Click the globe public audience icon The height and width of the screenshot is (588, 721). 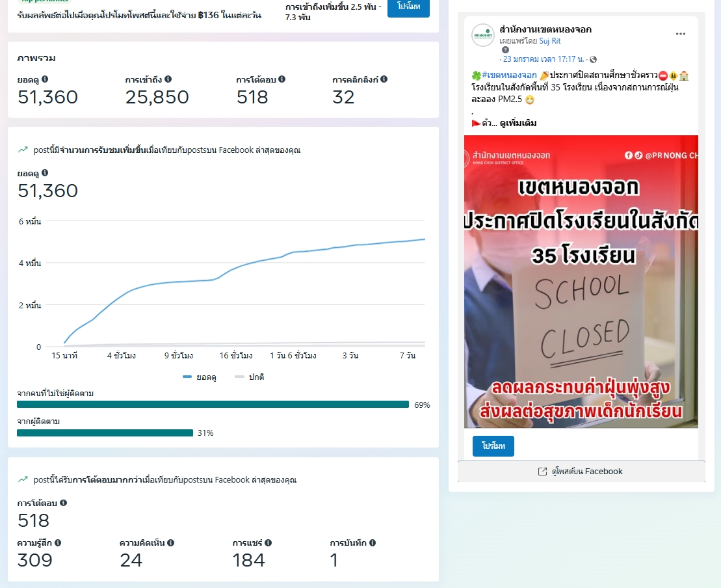pyautogui.click(x=593, y=59)
